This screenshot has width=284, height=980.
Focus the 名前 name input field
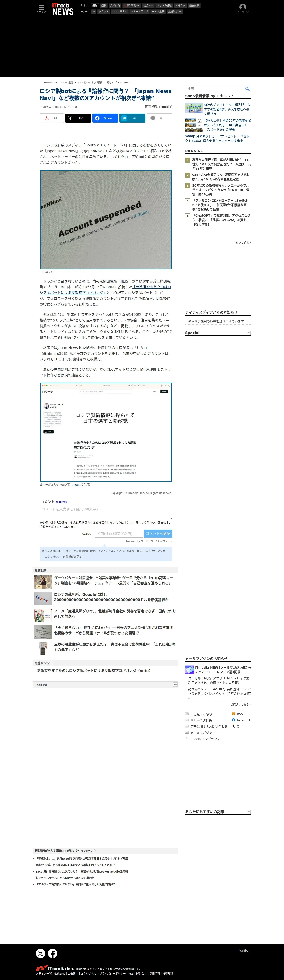pos(119,533)
